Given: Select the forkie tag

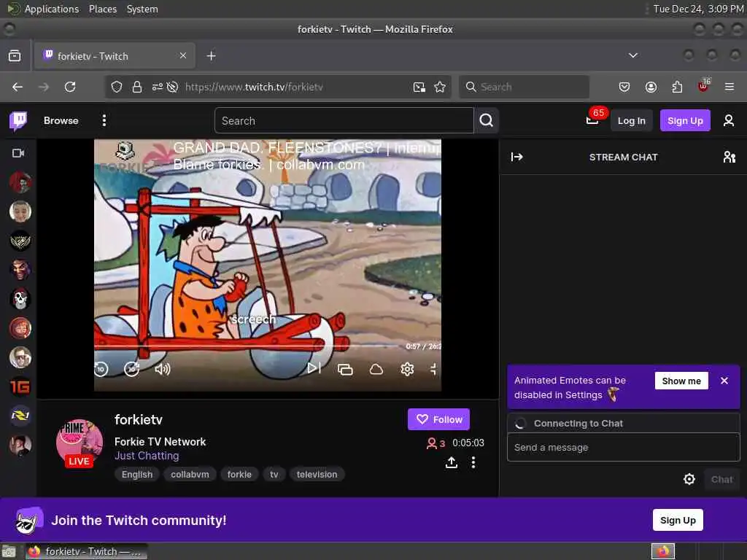Looking at the screenshot, I should pos(239,474).
